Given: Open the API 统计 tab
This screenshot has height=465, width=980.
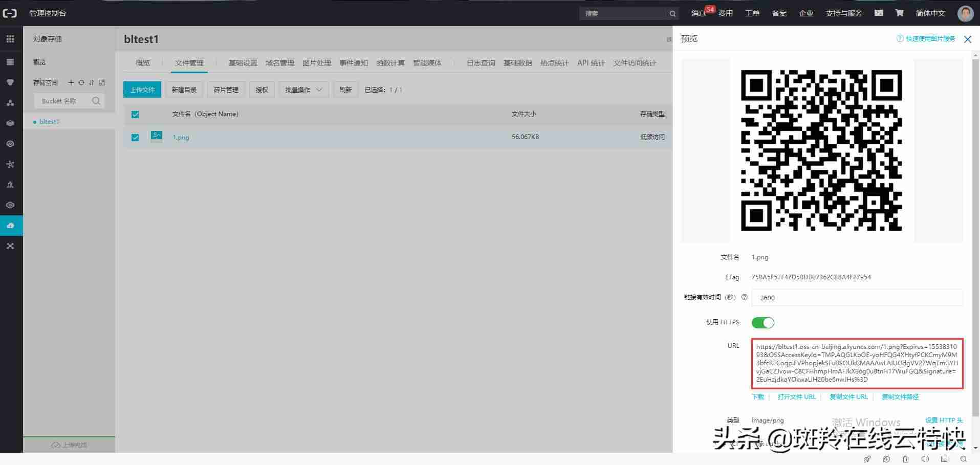Looking at the screenshot, I should pos(591,63).
